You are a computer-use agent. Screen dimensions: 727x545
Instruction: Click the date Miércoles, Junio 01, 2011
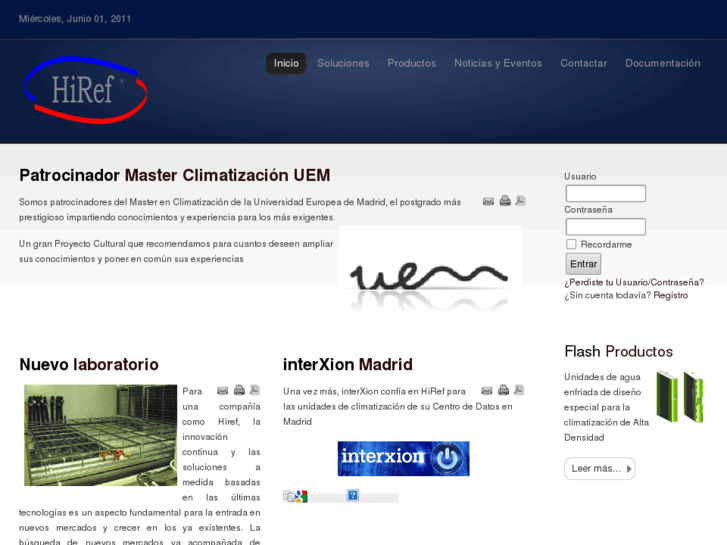tap(75, 19)
